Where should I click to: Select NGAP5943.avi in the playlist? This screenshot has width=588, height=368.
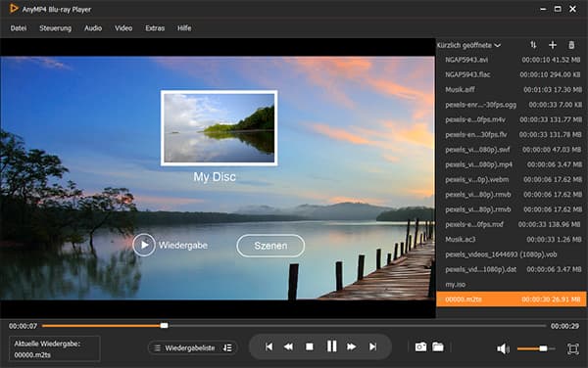tap(512, 60)
